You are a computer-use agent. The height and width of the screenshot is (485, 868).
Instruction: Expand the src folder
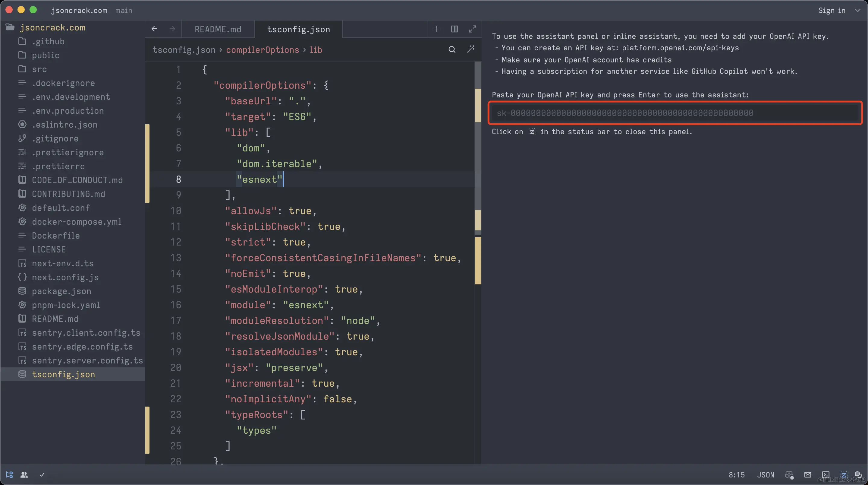click(x=39, y=69)
